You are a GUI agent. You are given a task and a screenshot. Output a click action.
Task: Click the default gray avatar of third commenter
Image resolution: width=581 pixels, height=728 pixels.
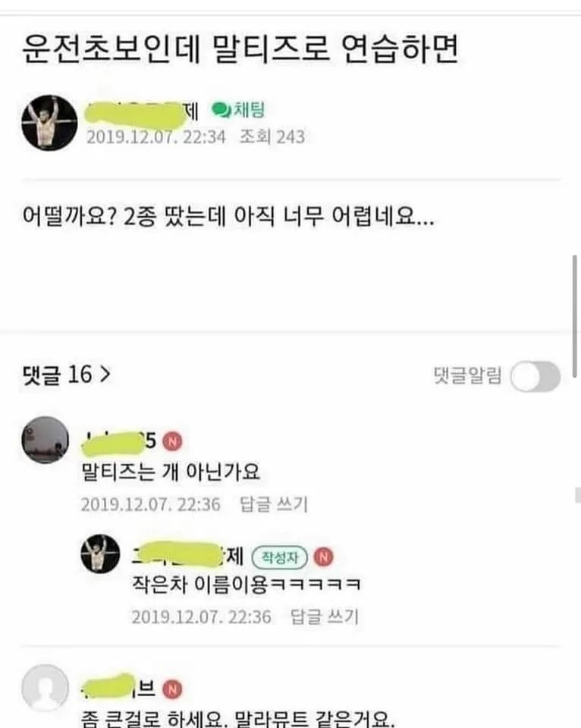[x=45, y=688]
